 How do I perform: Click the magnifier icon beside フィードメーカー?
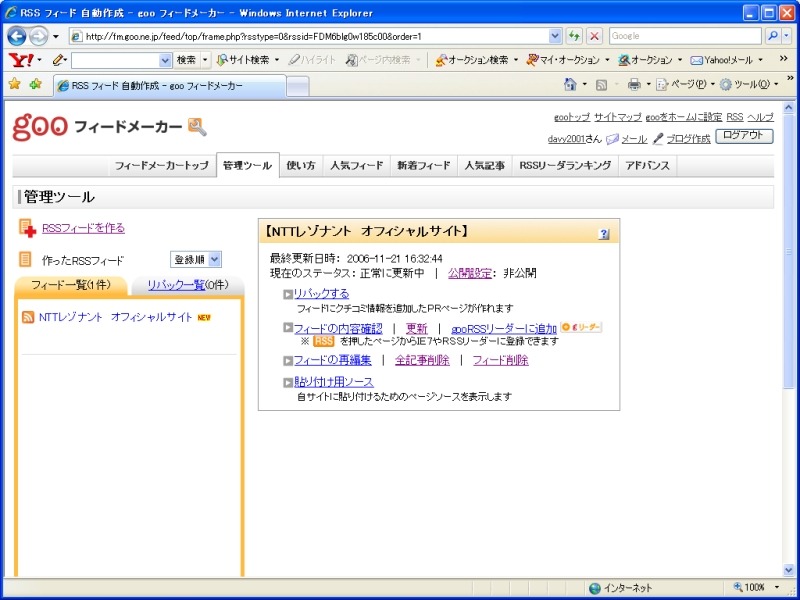pyautogui.click(x=197, y=127)
